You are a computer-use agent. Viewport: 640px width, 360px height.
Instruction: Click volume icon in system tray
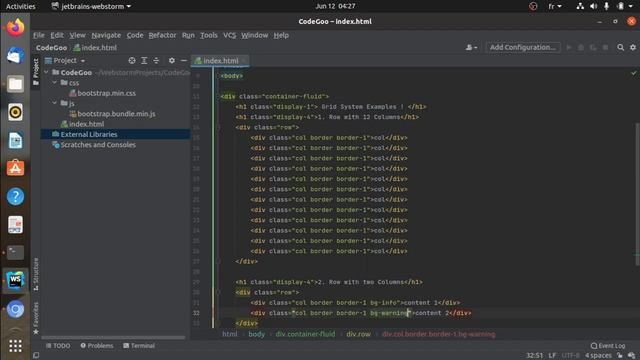tap(593, 6)
